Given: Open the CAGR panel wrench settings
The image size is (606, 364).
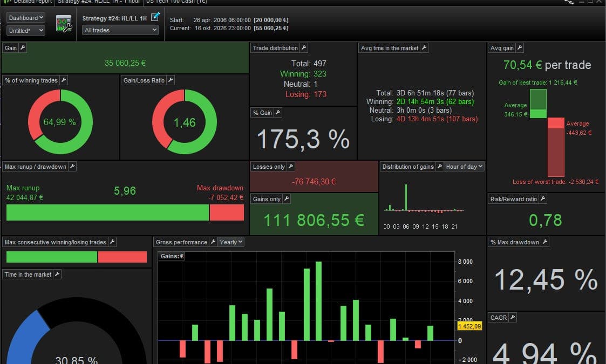Looking at the screenshot, I should (x=513, y=317).
